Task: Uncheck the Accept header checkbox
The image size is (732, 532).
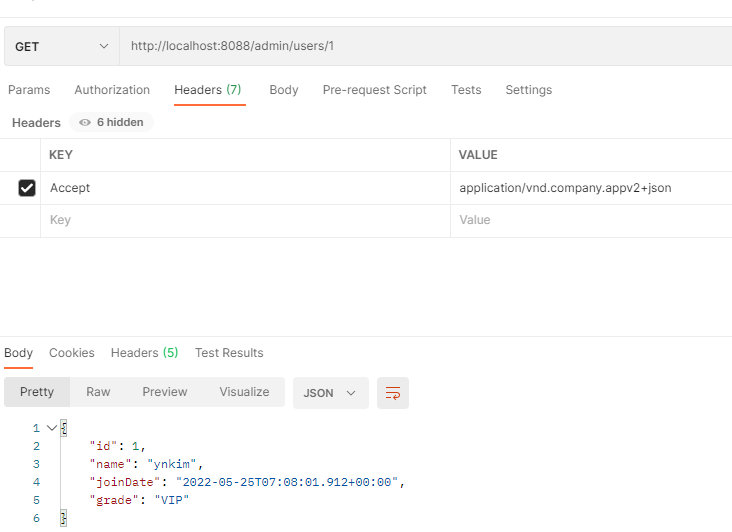Action: point(27,188)
